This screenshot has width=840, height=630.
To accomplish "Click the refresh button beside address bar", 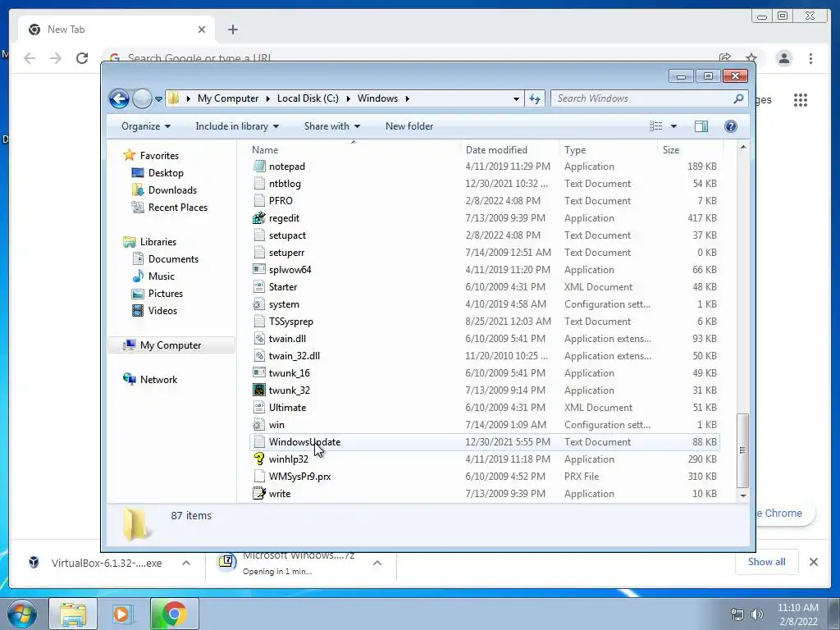I will click(x=535, y=98).
